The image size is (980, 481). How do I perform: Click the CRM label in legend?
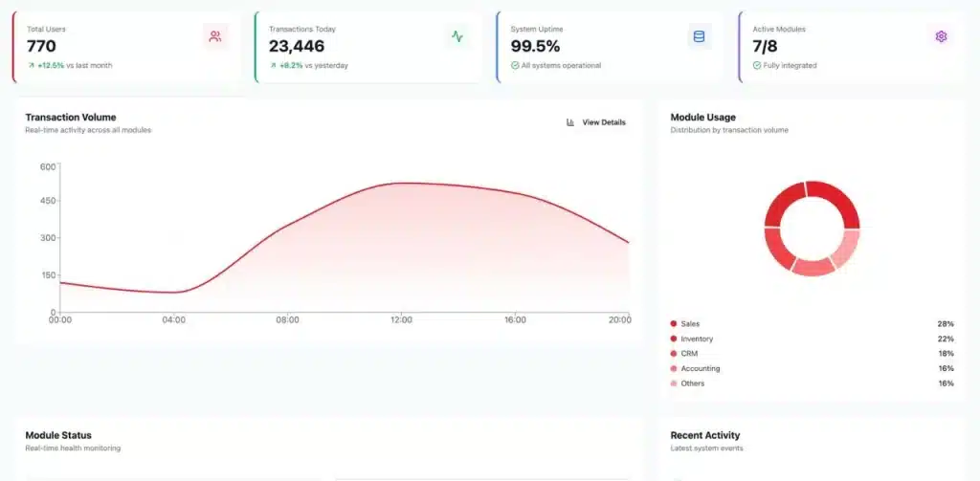[689, 354]
